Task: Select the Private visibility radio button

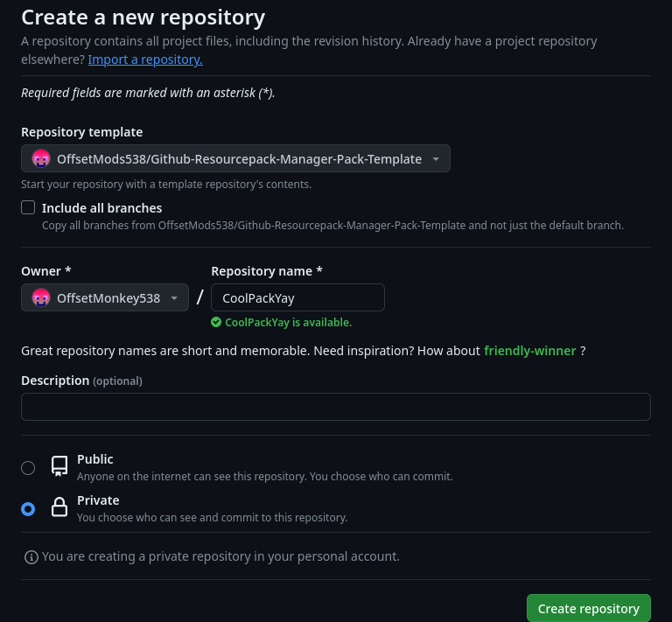Action: pos(28,509)
